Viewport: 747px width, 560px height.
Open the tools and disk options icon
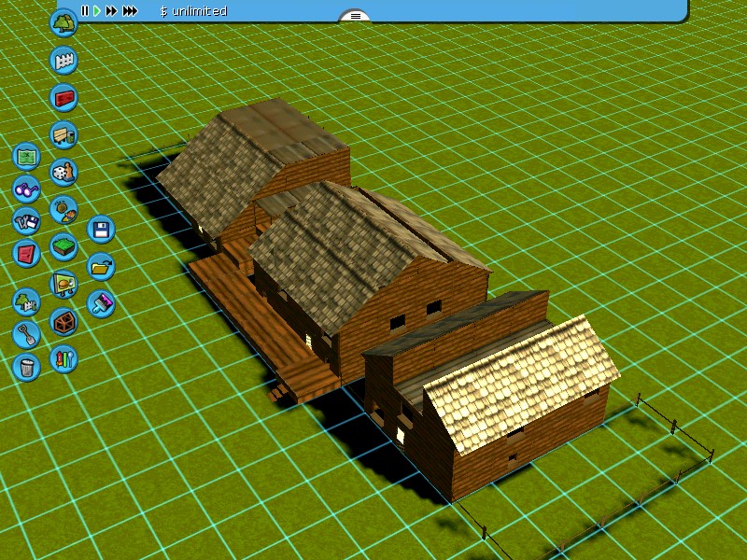coord(26,221)
